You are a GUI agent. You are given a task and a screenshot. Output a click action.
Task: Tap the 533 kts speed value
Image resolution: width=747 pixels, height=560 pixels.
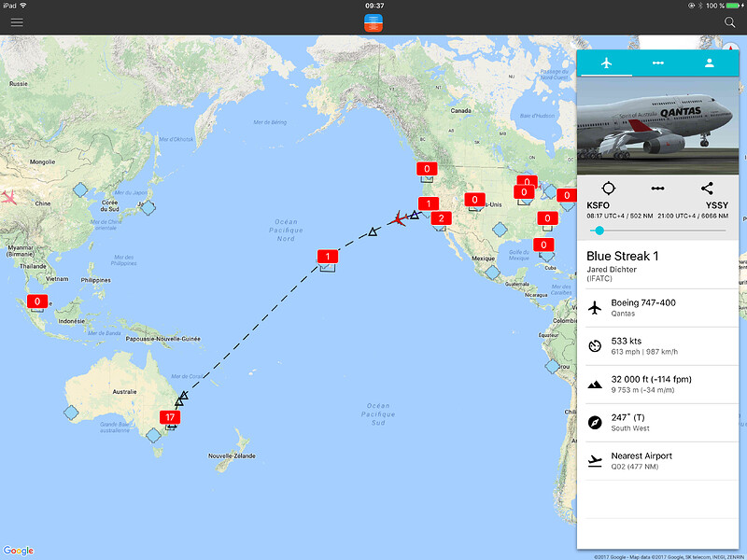click(626, 341)
